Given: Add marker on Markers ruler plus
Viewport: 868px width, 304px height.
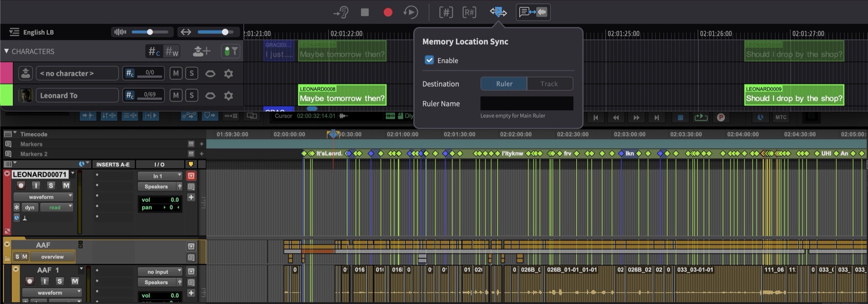Looking at the screenshot, I should point(202,144).
